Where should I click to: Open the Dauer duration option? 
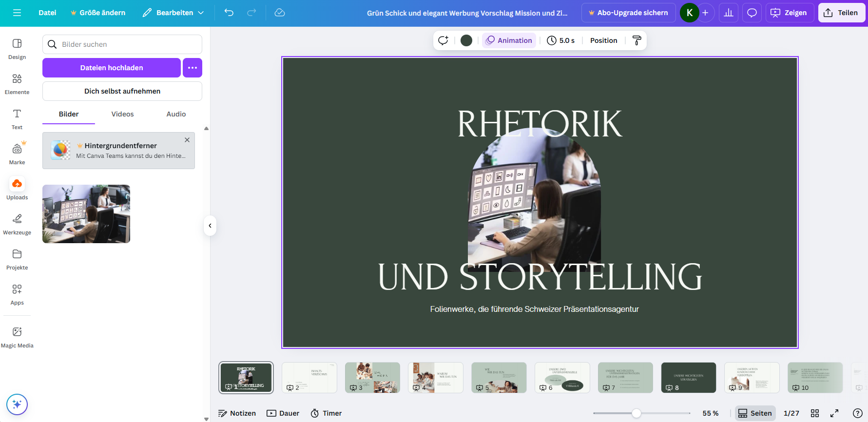click(x=283, y=413)
